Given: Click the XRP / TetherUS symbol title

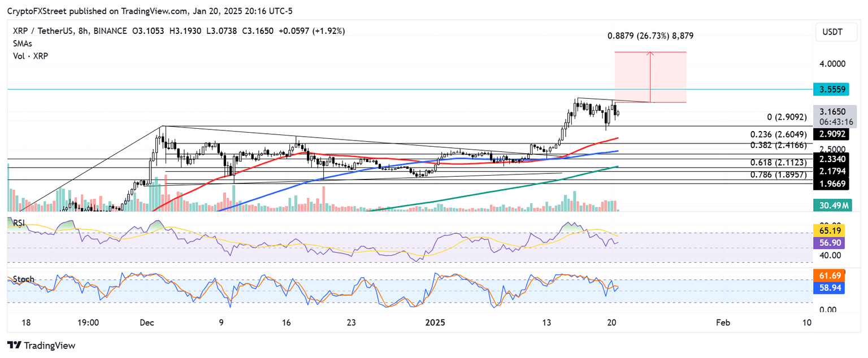Looking at the screenshot, I should 48,31.
